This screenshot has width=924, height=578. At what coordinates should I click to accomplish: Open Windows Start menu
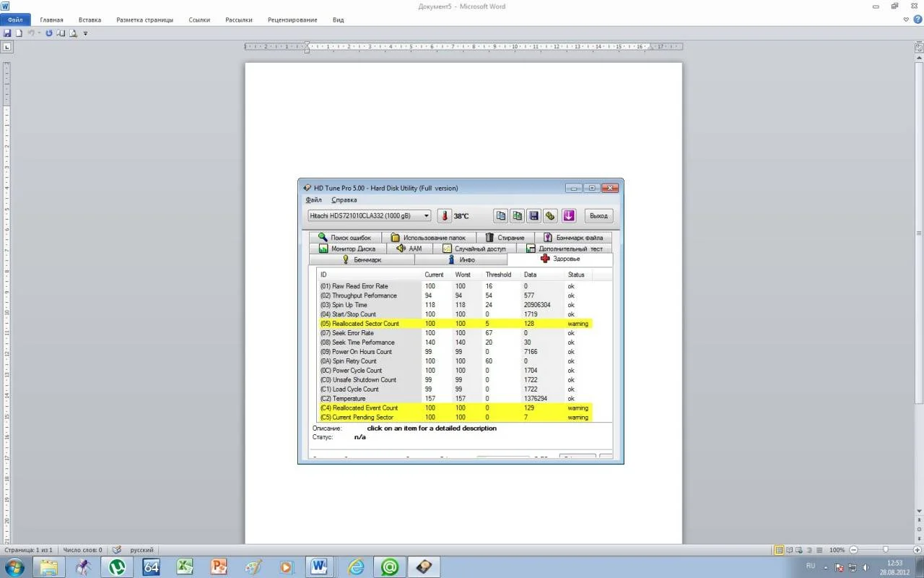pyautogui.click(x=14, y=567)
